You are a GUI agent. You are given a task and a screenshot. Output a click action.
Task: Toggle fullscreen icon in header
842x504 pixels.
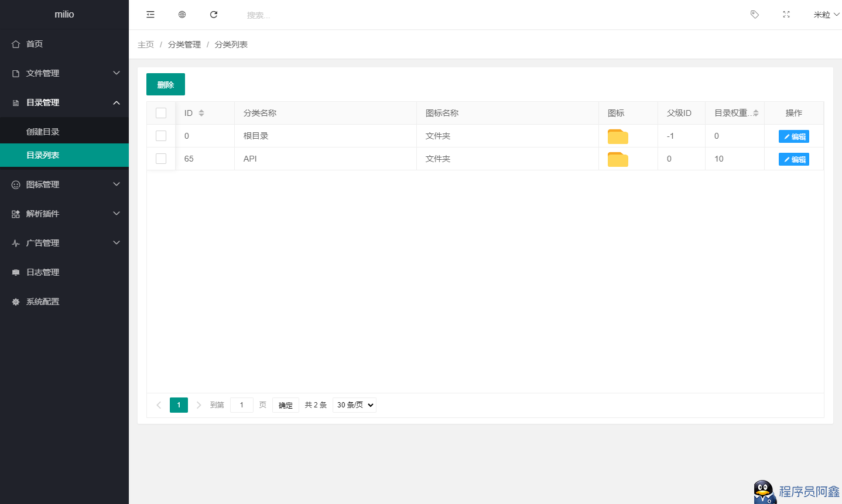click(786, 15)
